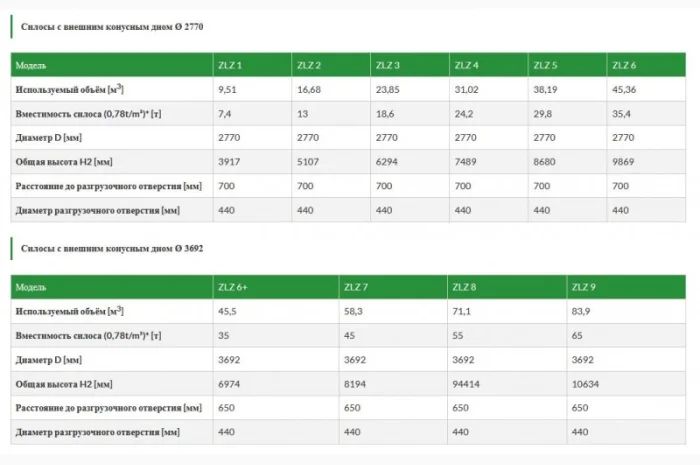700x465 pixels.
Task: Select the ZLZ 3 column header
Action: point(388,66)
